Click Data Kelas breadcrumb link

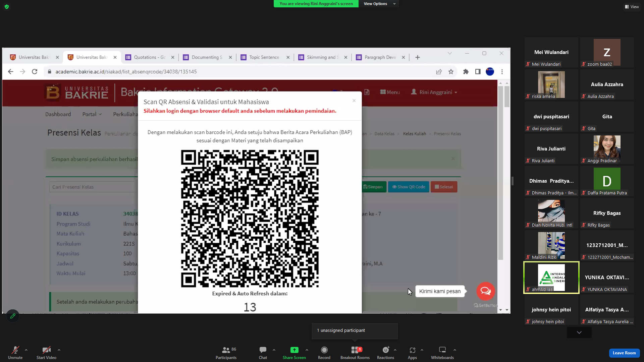(384, 134)
